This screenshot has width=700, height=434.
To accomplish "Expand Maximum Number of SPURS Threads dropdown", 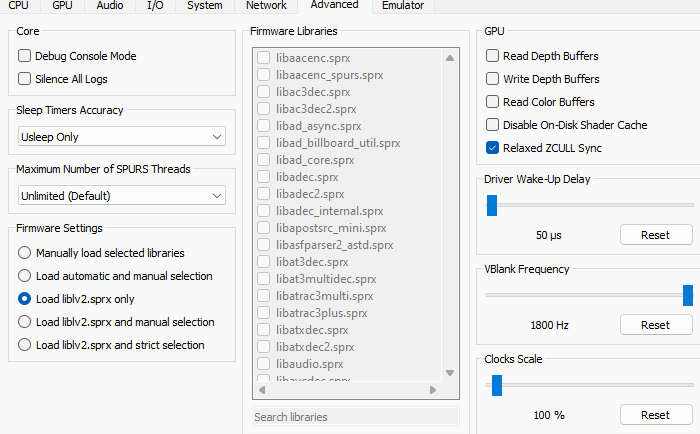I will (122, 196).
